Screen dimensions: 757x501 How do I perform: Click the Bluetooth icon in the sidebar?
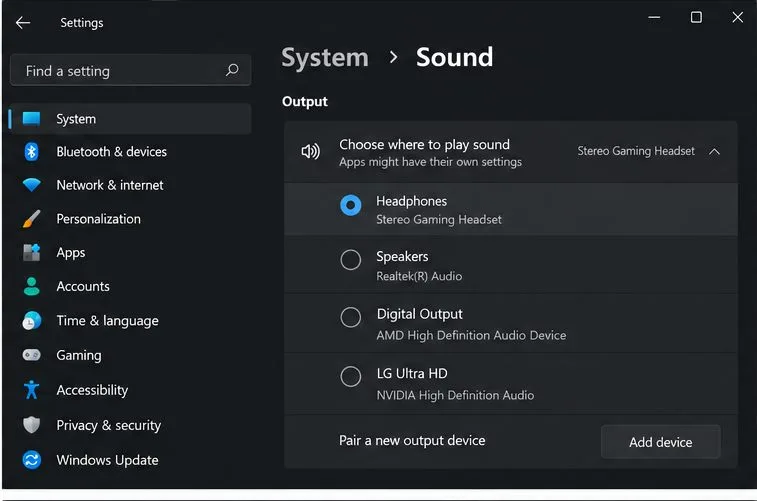pyautogui.click(x=31, y=152)
